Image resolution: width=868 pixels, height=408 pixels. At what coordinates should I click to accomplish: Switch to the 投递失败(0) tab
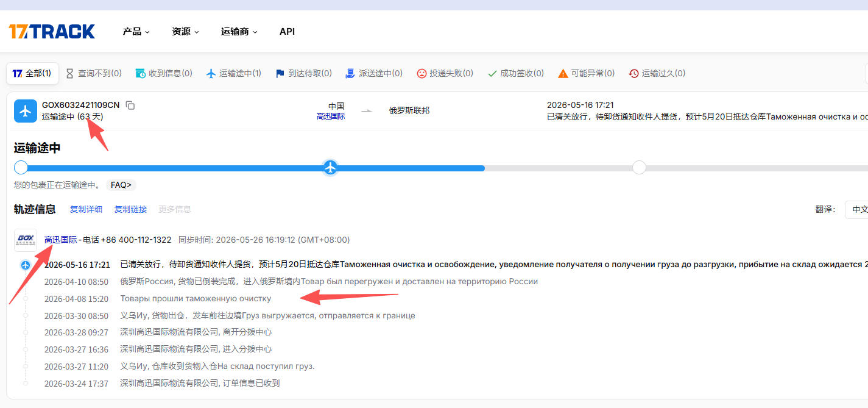coord(445,73)
